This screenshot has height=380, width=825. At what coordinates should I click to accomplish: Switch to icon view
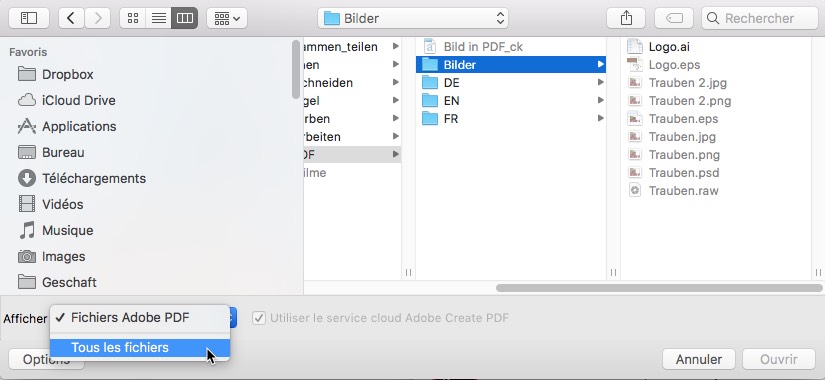pos(133,18)
